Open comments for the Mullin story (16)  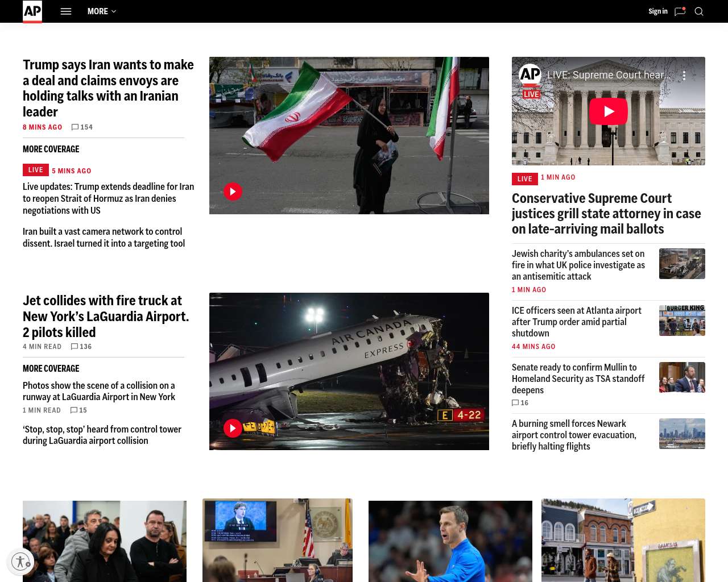tap(520, 403)
